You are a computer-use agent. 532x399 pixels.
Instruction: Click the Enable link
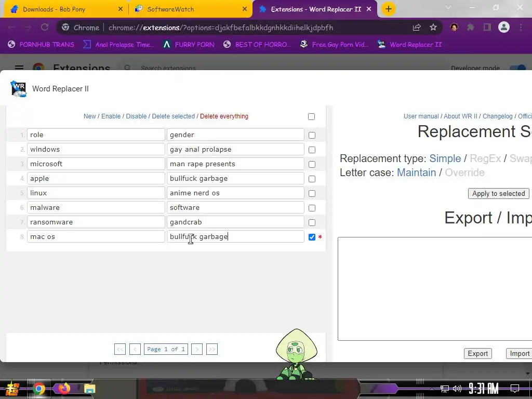(x=111, y=116)
